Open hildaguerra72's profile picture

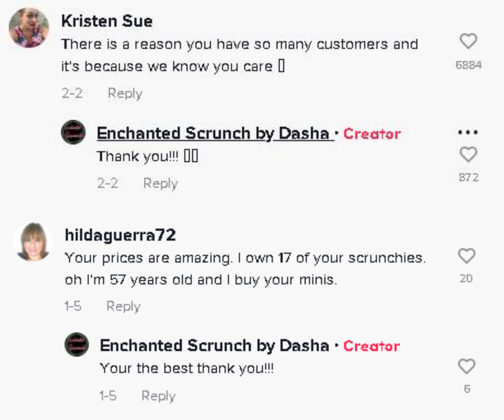click(x=33, y=242)
